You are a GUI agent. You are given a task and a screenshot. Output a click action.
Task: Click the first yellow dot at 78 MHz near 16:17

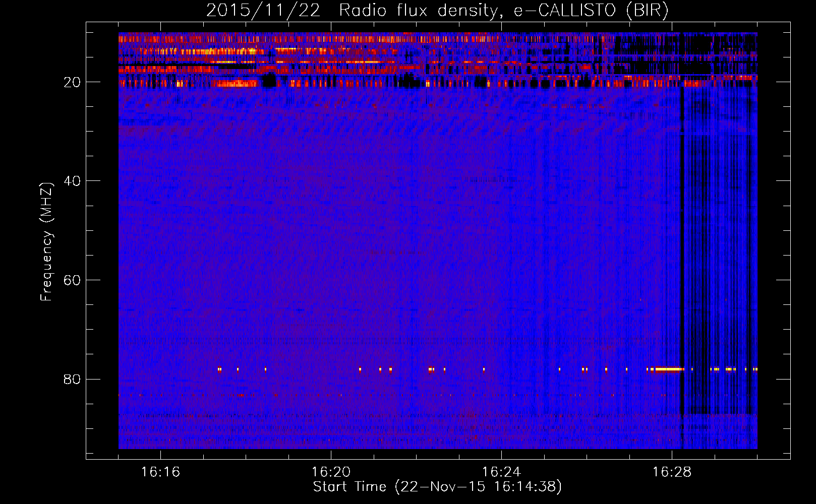[219, 369]
